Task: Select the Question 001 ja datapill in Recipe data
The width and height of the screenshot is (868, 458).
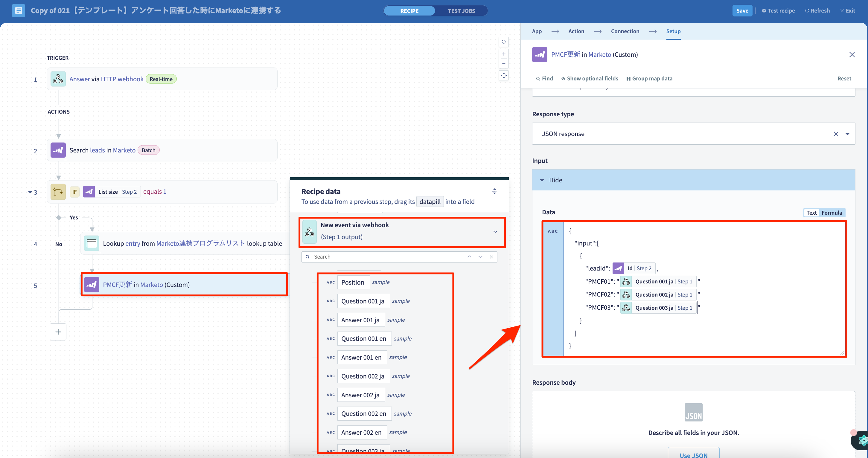Action: pyautogui.click(x=363, y=301)
